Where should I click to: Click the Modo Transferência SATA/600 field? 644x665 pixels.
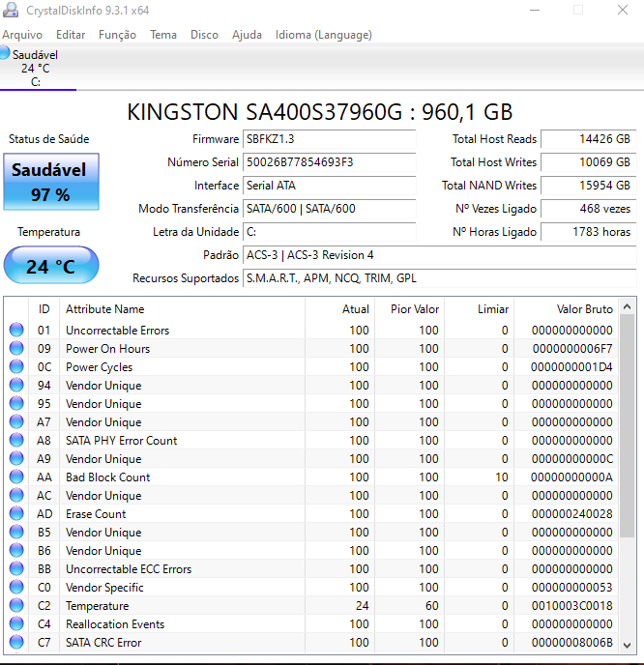pyautogui.click(x=329, y=209)
